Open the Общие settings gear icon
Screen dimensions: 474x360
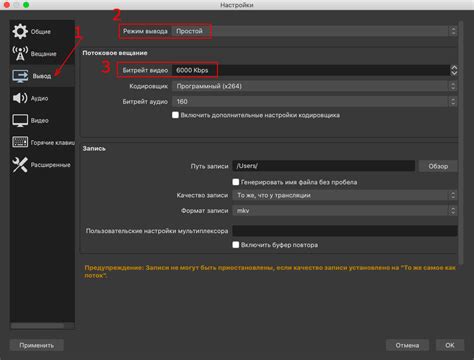[20, 31]
